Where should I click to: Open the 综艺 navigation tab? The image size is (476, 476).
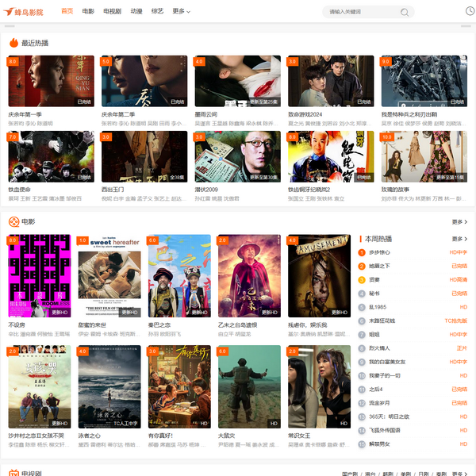(x=159, y=11)
